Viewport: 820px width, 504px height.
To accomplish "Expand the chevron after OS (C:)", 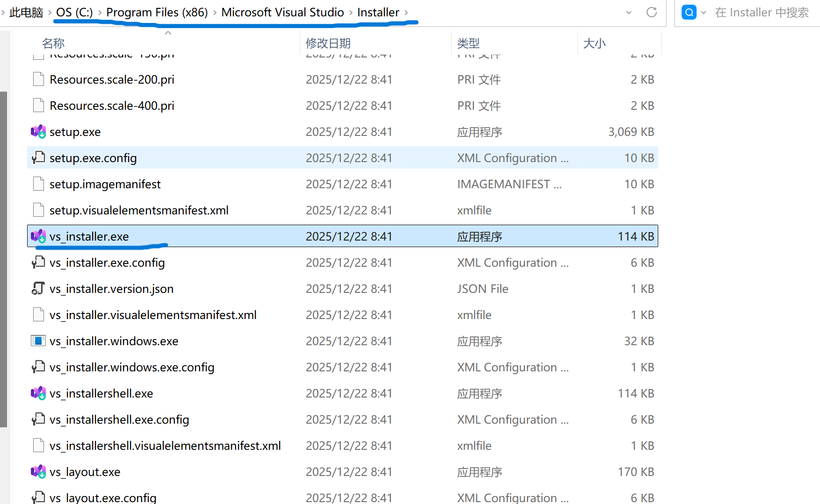I will (x=100, y=13).
